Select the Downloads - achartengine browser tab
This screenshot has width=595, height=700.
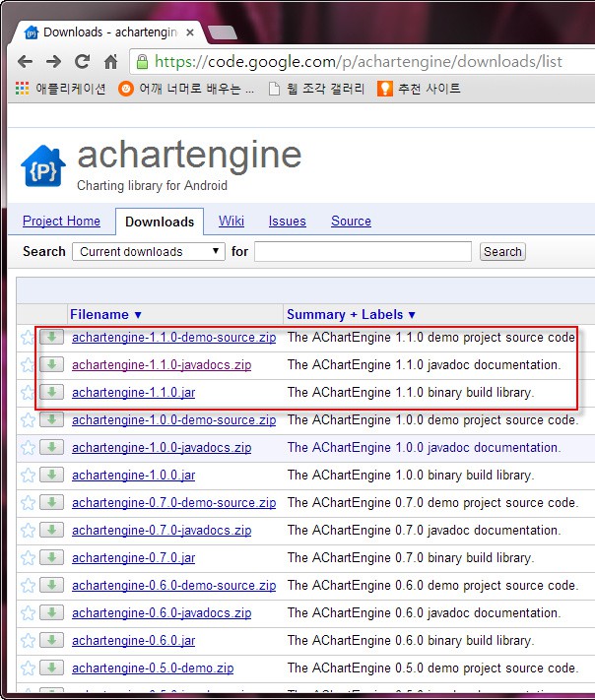pos(109,32)
